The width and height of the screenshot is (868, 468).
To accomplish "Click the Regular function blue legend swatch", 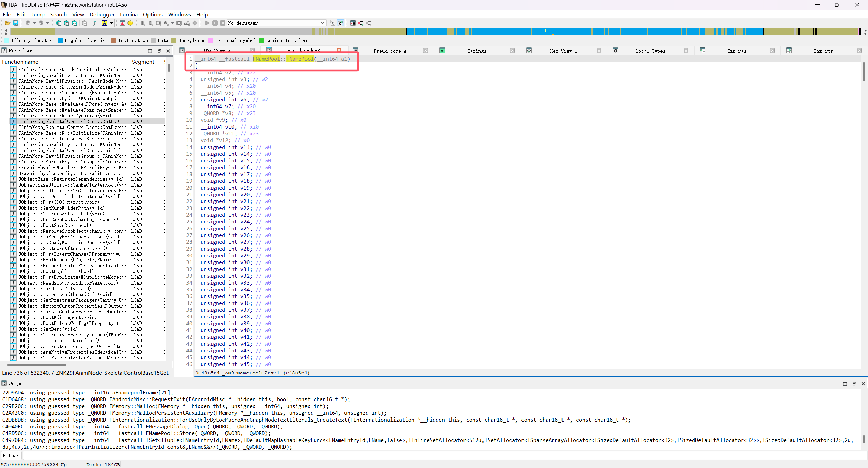I will pos(60,40).
